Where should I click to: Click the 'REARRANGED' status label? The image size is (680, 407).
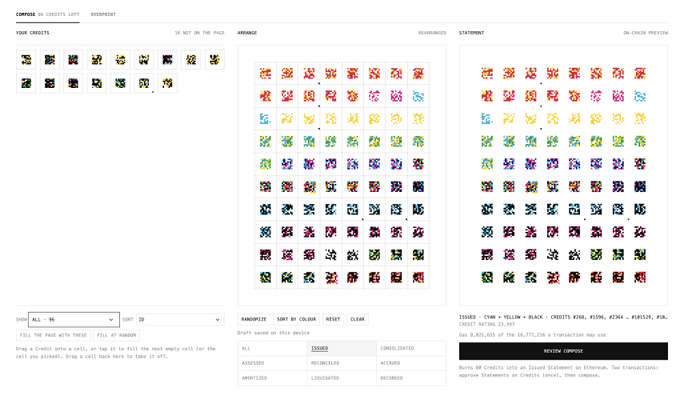click(432, 33)
